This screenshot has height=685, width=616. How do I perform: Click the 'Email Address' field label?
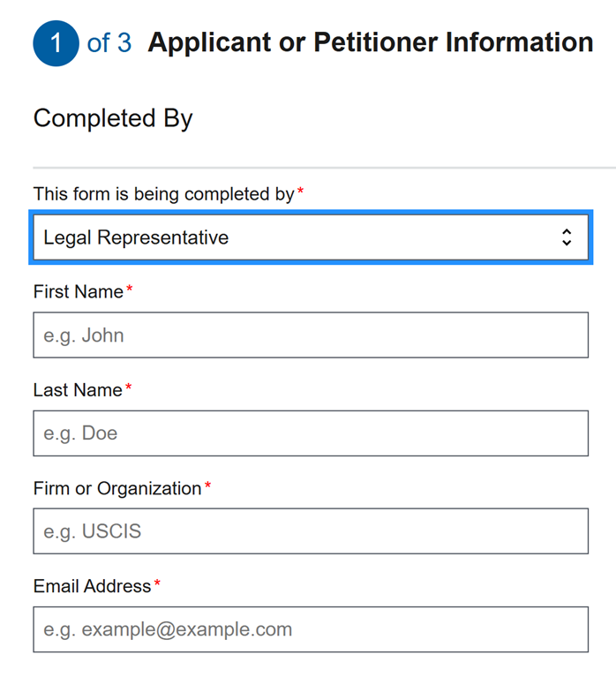click(x=92, y=586)
